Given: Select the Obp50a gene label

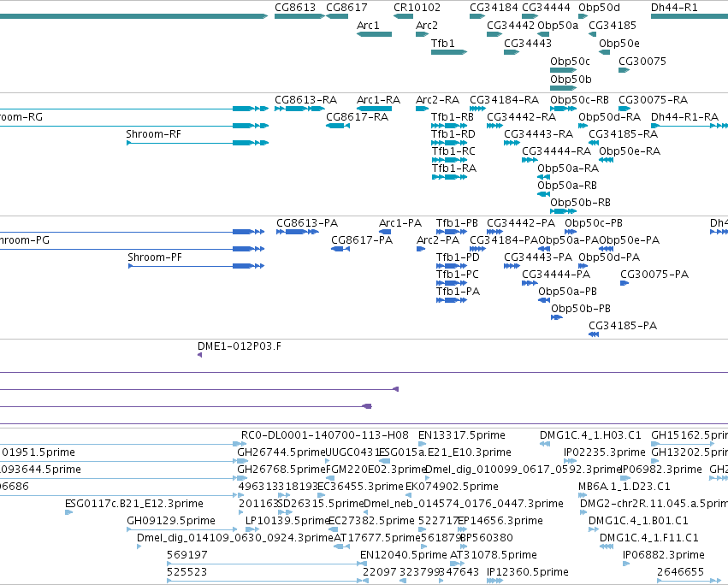Looking at the screenshot, I should click(558, 26).
